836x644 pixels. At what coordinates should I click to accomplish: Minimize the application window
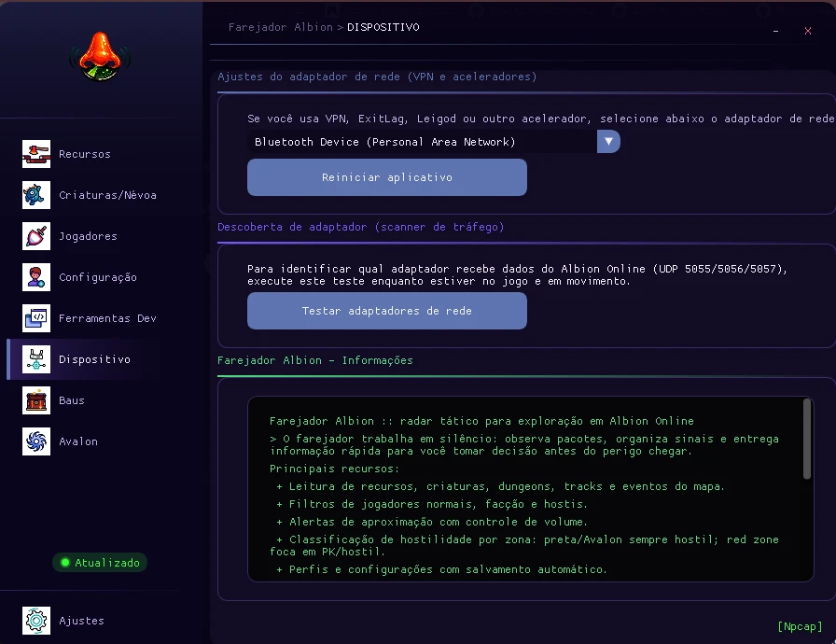click(775, 31)
